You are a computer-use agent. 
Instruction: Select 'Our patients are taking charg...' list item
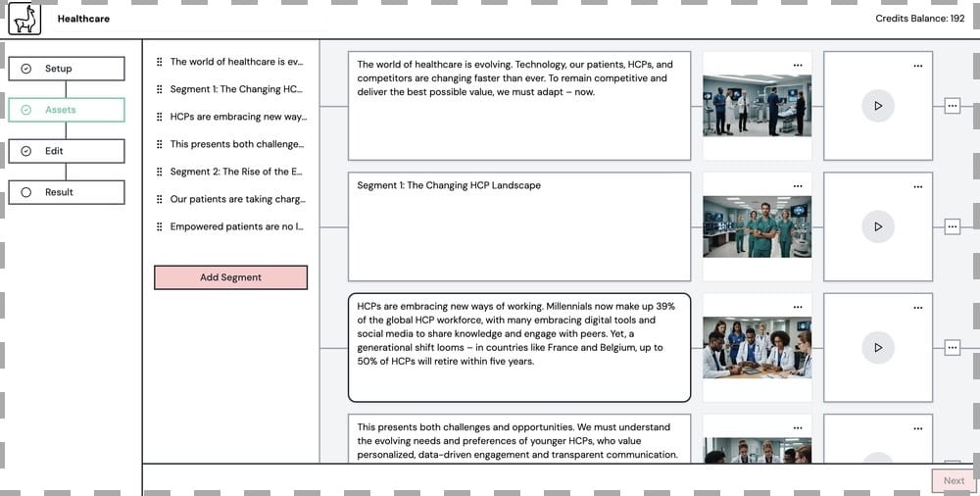coord(237,200)
